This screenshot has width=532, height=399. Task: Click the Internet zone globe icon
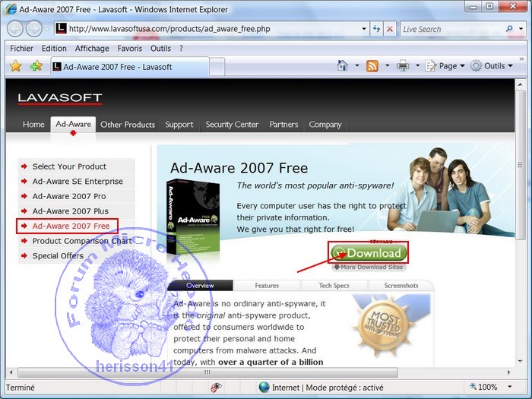point(264,387)
